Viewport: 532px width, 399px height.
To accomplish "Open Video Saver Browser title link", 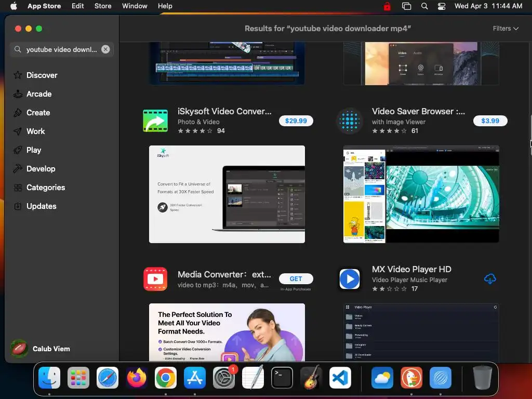I will click(x=418, y=111).
